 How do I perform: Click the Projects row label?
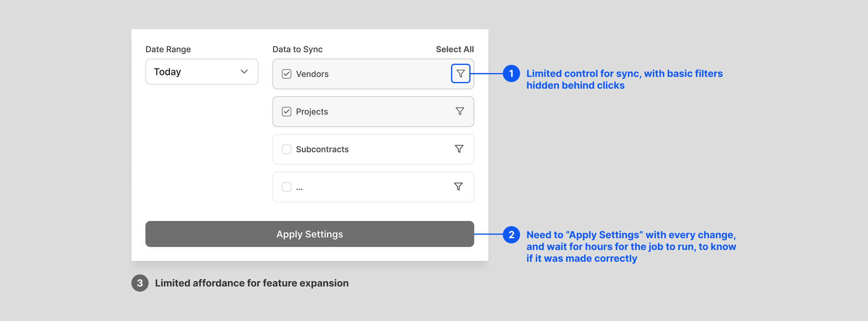[x=312, y=112]
